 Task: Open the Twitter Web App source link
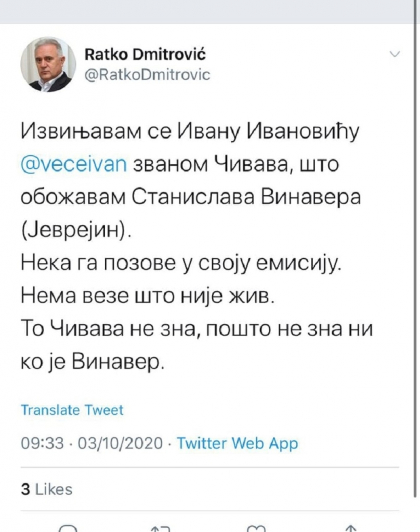tap(237, 444)
